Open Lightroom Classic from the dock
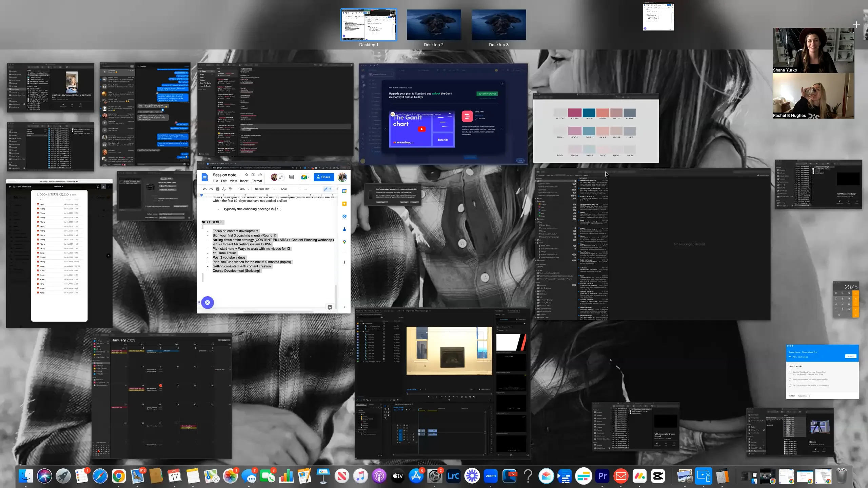 (x=453, y=476)
